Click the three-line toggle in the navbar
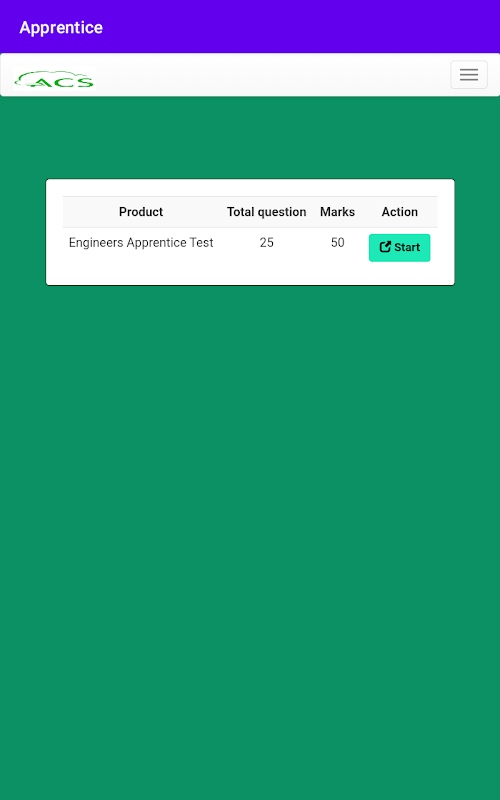This screenshot has height=800, width=500. pos(468,74)
